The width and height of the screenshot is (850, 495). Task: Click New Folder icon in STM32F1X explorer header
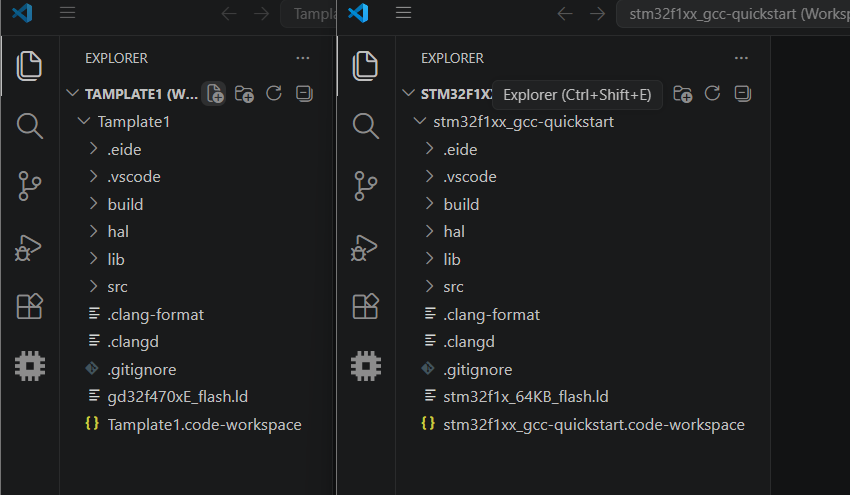click(x=682, y=94)
